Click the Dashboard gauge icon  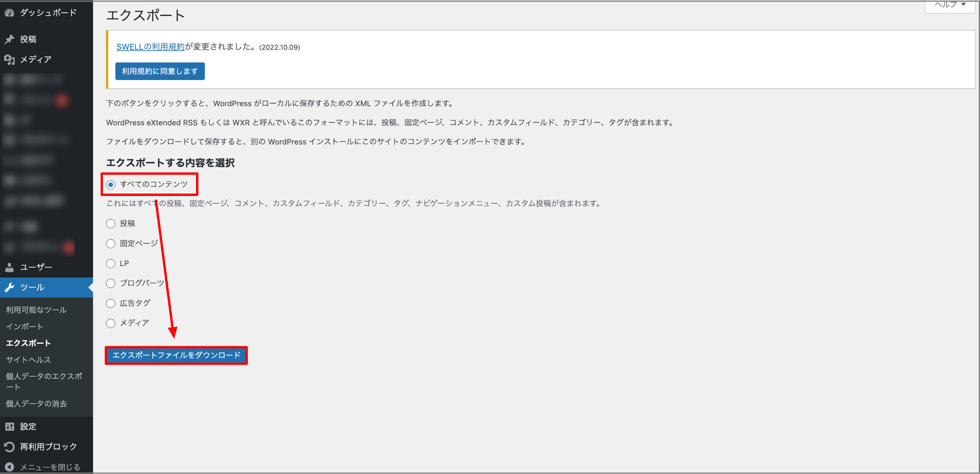pyautogui.click(x=9, y=13)
